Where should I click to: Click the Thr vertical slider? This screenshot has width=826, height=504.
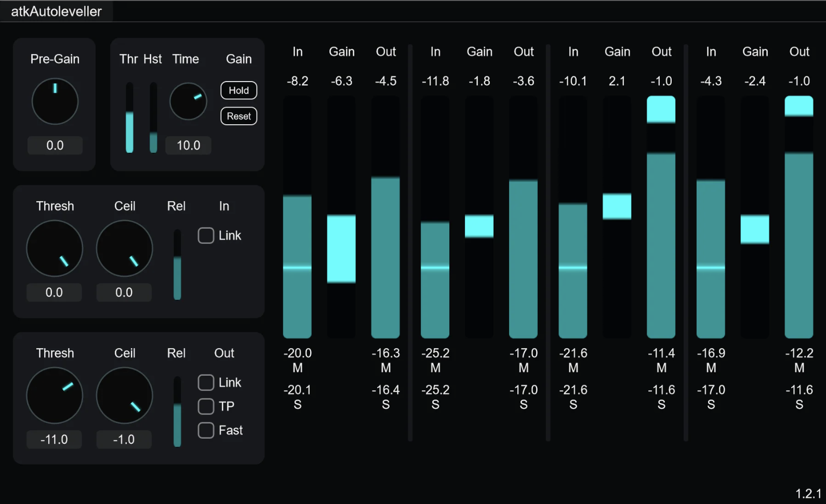click(129, 117)
